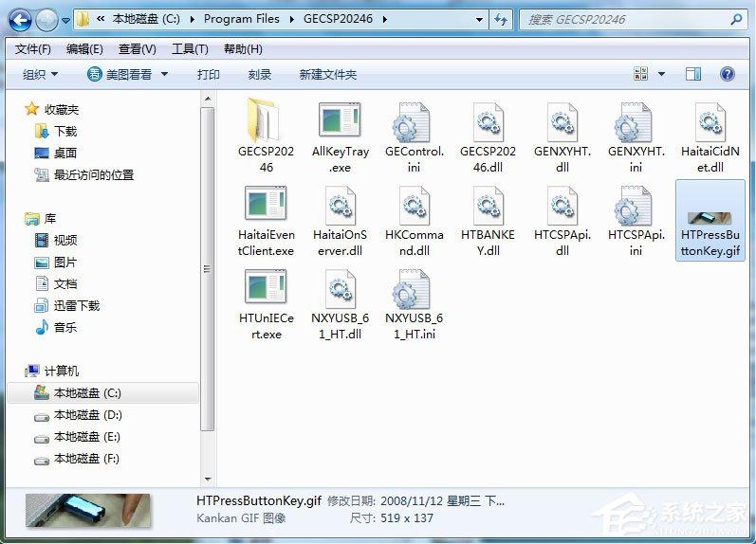Select the HTCSPApi.ini file icon
Image resolution: width=756 pixels, height=544 pixels.
click(x=635, y=206)
